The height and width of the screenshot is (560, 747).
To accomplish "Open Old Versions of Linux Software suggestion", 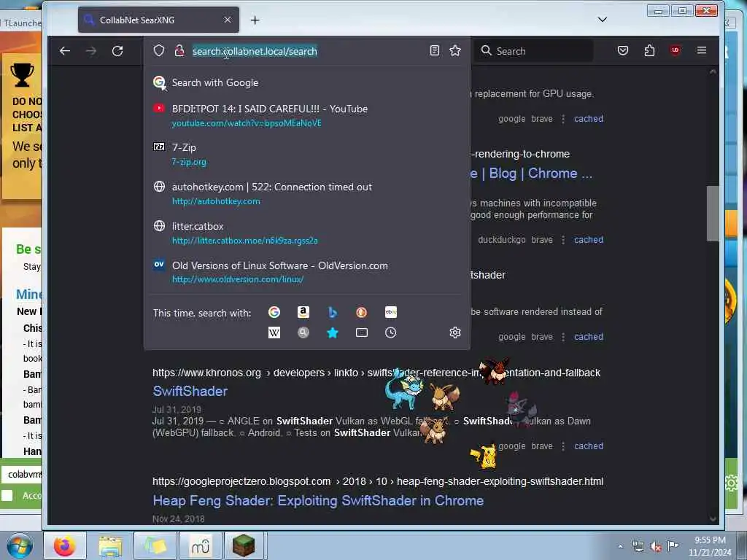I will click(307, 273).
